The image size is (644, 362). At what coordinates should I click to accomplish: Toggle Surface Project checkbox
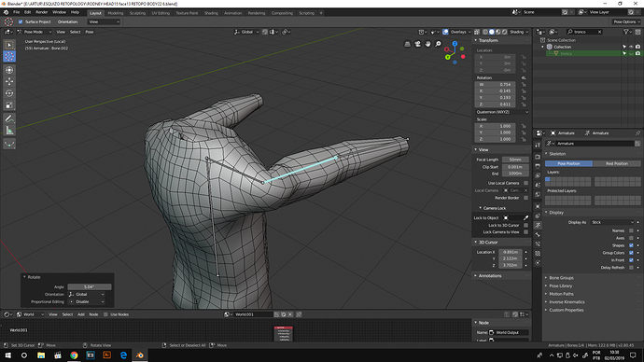(x=21, y=21)
